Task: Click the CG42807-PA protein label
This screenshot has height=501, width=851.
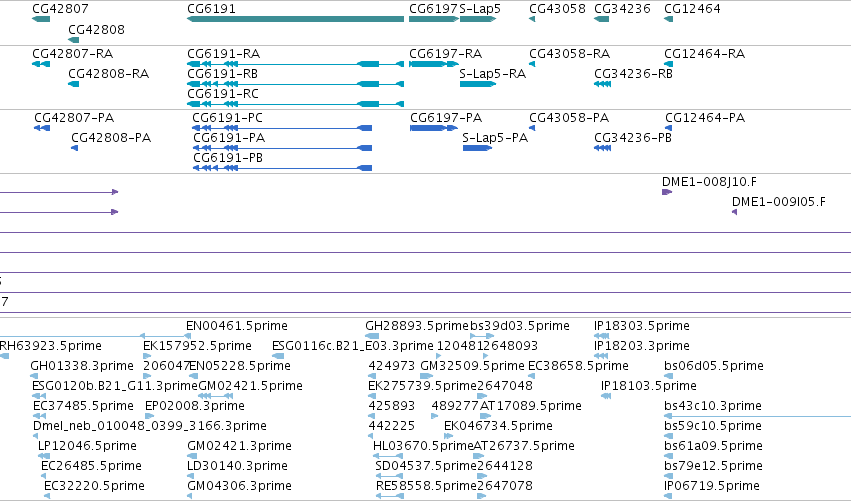Action: click(74, 118)
